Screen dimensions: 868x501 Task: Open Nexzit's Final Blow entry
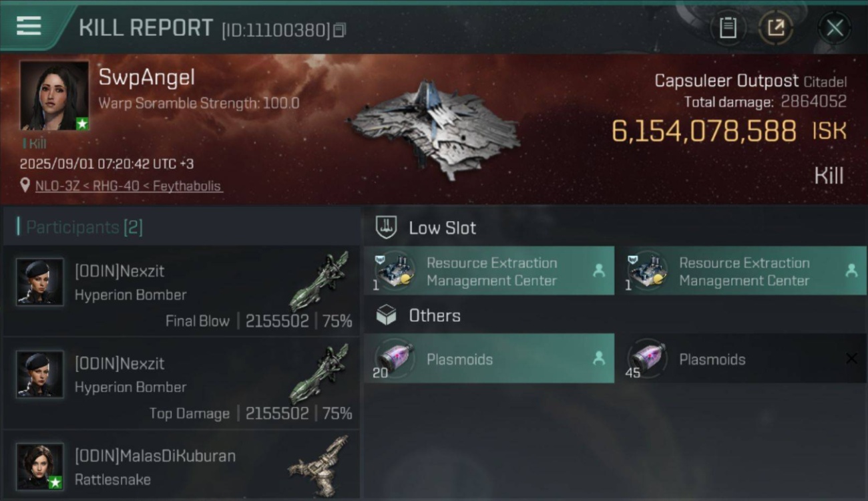[182, 291]
